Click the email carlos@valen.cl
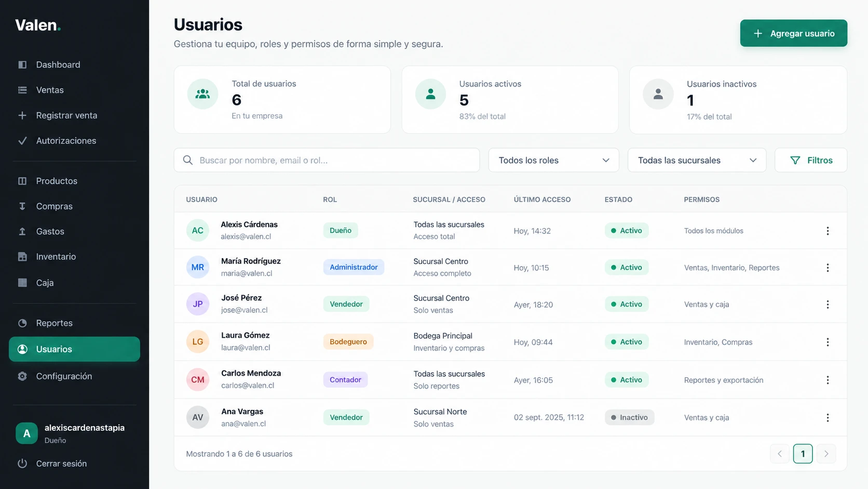868x489 pixels. (248, 386)
